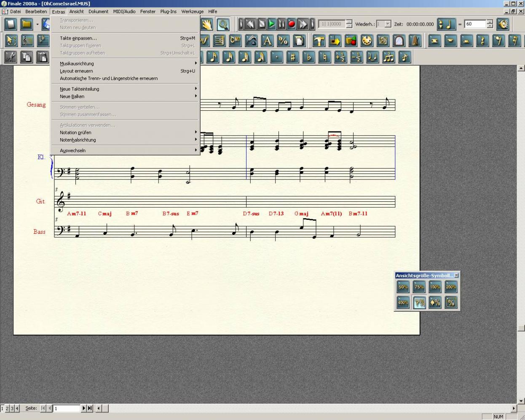525x420 pixels.
Task: Select the text tool A icon
Action: pyautogui.click(x=267, y=40)
